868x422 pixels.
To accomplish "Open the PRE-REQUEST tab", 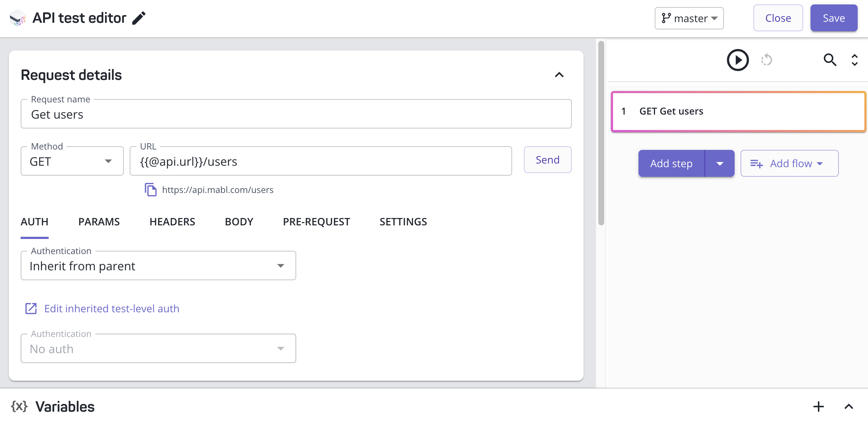I will (x=316, y=221).
